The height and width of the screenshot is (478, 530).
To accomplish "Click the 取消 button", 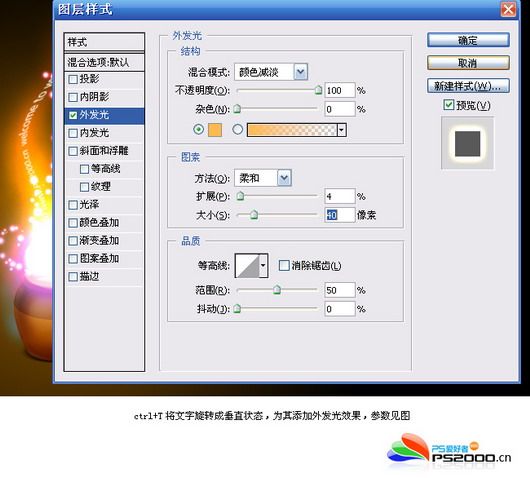I will tap(468, 63).
